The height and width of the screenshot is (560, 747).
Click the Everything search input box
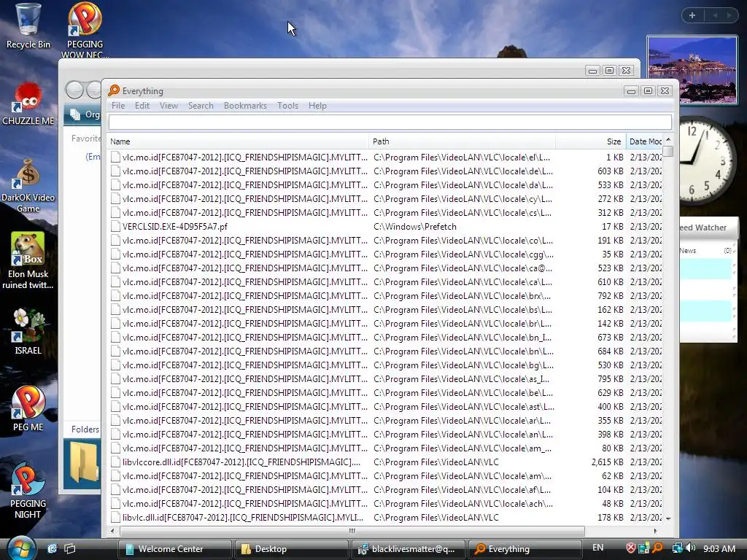(x=390, y=122)
